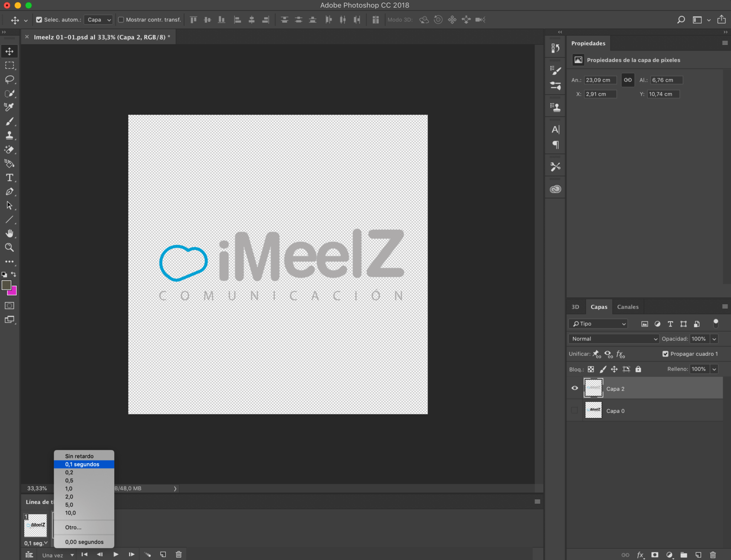Duplicate the selected animation frame

(163, 555)
